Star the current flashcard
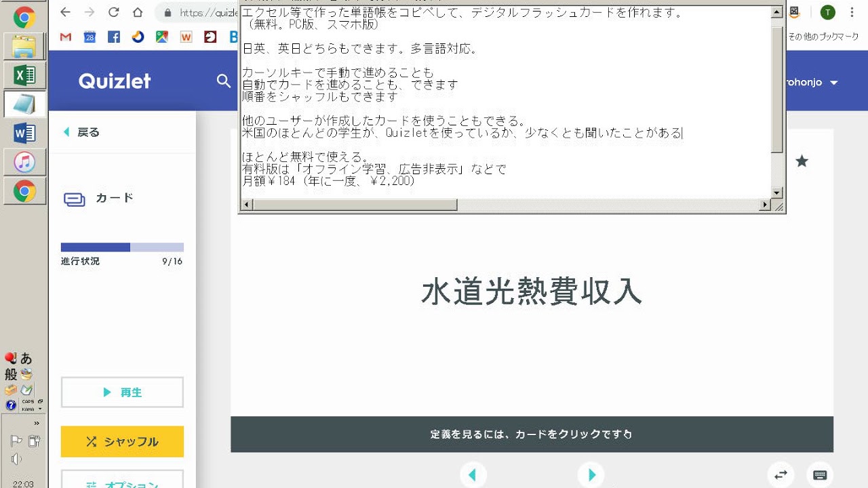The width and height of the screenshot is (868, 488). coord(802,161)
